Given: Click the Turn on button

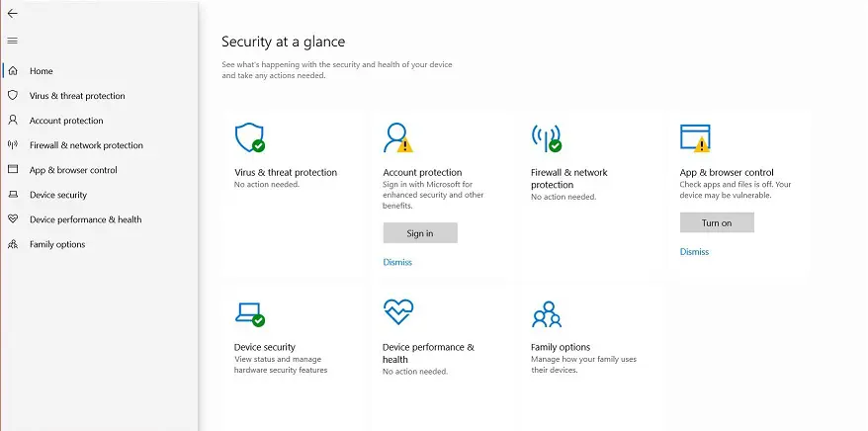Looking at the screenshot, I should [x=717, y=222].
